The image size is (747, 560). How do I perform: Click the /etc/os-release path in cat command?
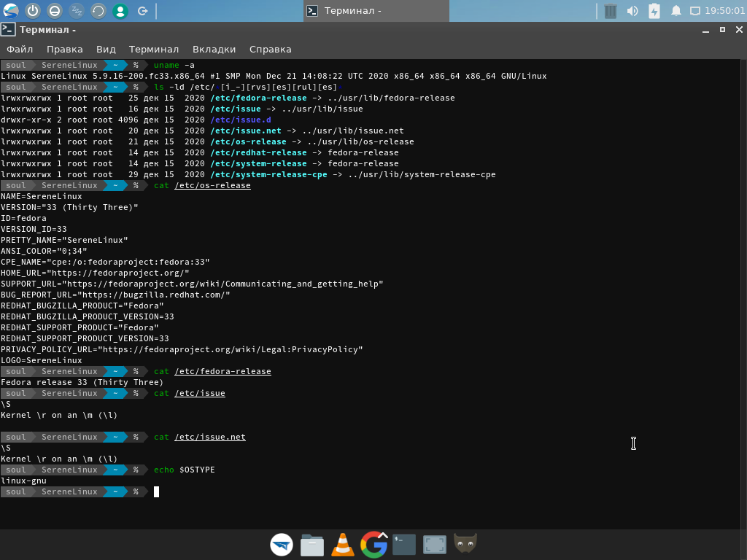[212, 185]
